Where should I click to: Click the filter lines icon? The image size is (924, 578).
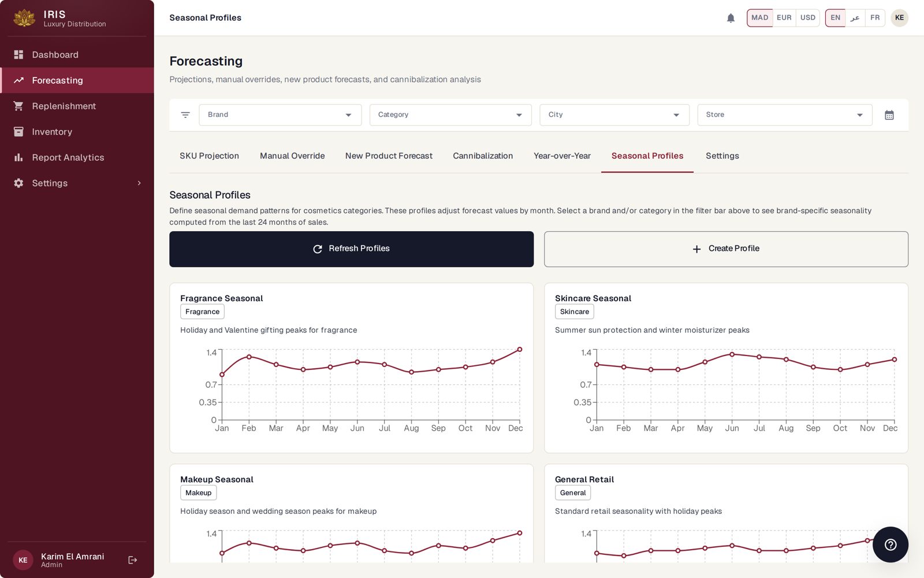(x=185, y=115)
